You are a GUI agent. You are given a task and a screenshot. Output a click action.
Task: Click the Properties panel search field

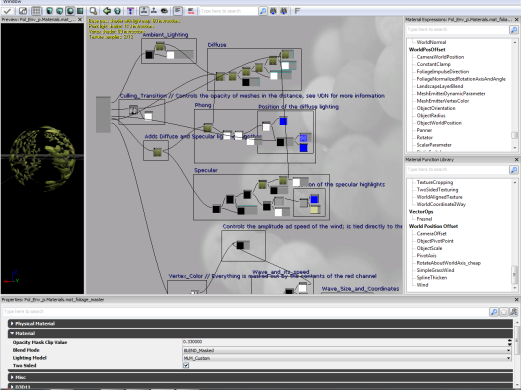(245, 312)
